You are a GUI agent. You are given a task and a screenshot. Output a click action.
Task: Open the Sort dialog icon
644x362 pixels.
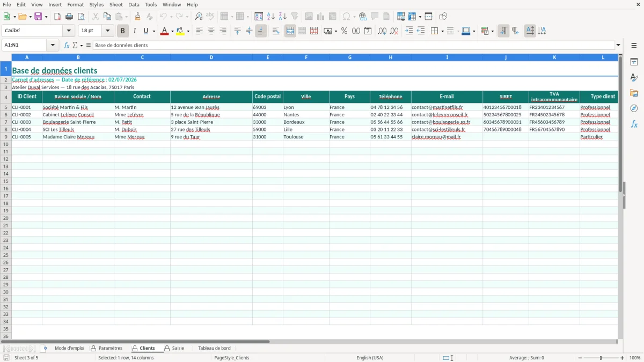259,17
